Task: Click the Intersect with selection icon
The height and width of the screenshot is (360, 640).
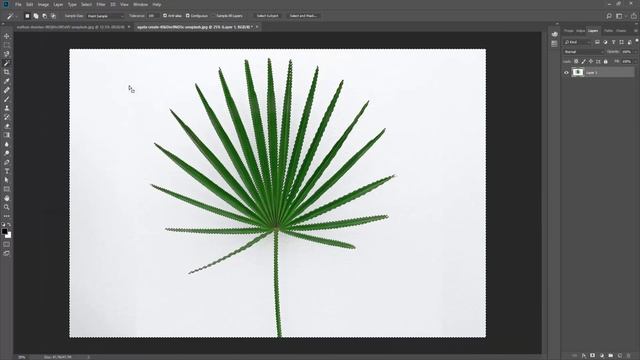Action: tap(53, 16)
